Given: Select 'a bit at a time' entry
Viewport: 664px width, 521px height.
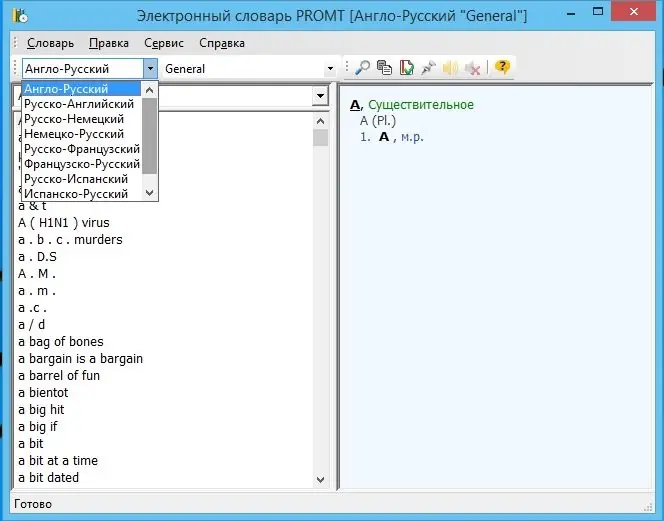Looking at the screenshot, I should click(x=58, y=460).
